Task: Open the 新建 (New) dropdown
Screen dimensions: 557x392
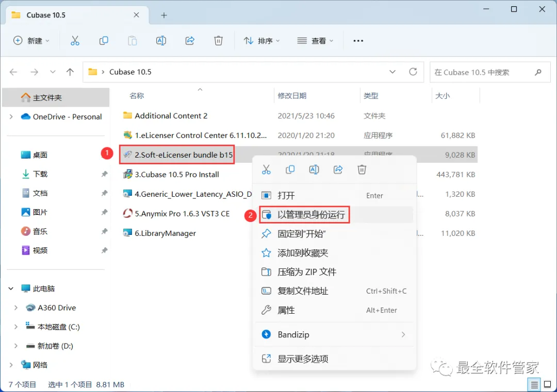Action: 31,41
